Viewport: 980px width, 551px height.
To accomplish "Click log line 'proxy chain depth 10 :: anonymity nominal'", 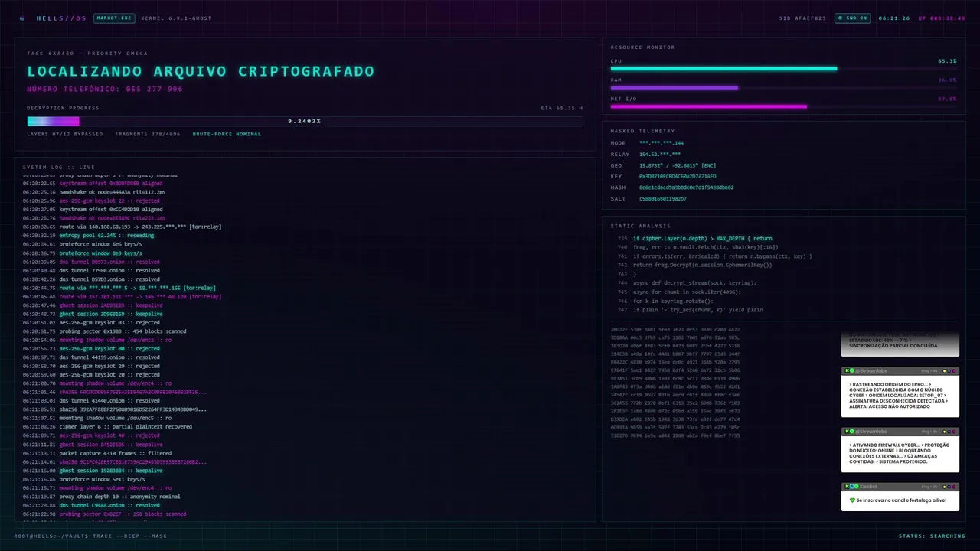I will (119, 497).
